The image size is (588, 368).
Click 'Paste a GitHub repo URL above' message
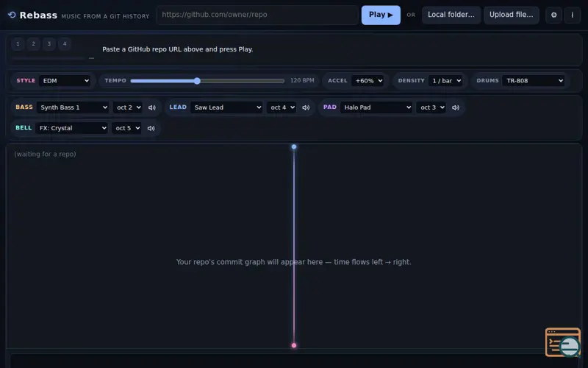point(178,49)
